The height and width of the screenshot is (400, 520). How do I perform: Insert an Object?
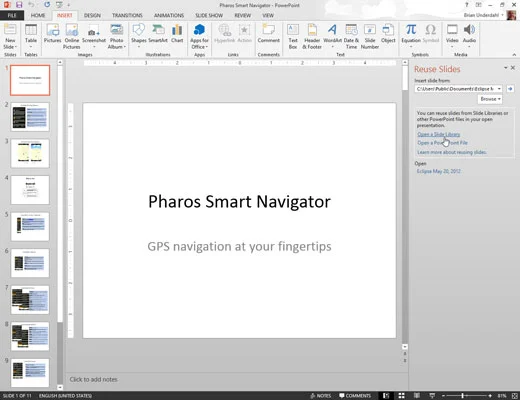pyautogui.click(x=388, y=33)
